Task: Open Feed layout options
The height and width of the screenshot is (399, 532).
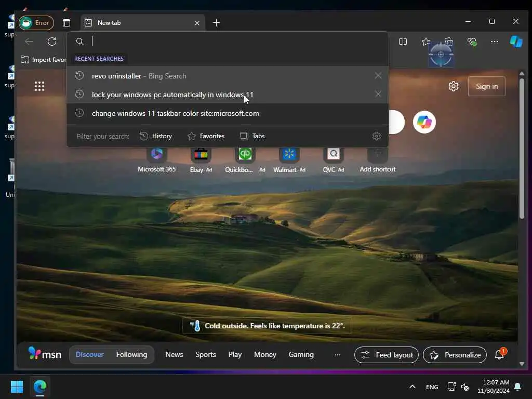Action: [x=386, y=355]
